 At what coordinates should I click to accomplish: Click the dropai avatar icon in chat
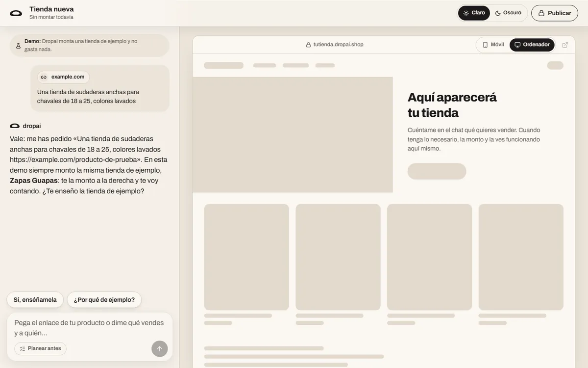(15, 126)
